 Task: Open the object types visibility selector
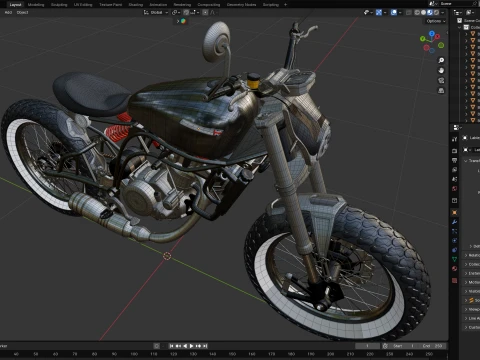click(x=368, y=12)
